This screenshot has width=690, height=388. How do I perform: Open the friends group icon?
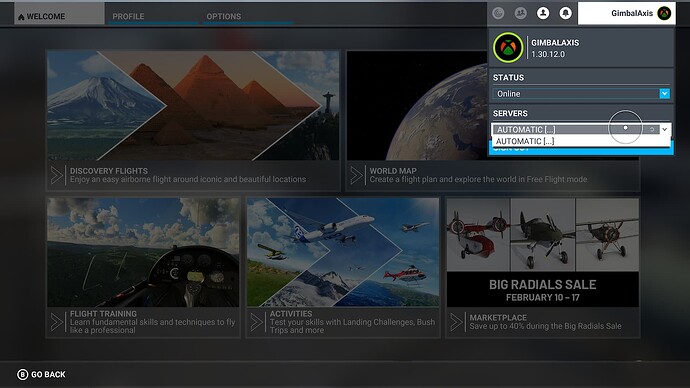tap(521, 13)
